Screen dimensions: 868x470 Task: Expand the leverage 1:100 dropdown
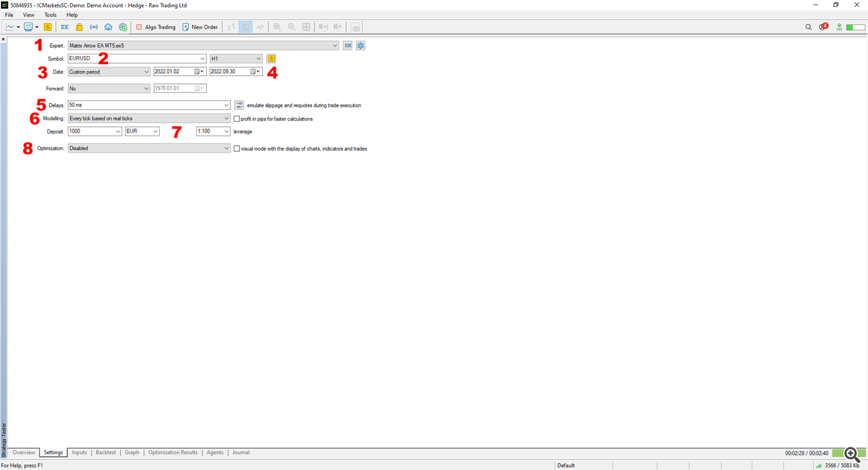[226, 131]
